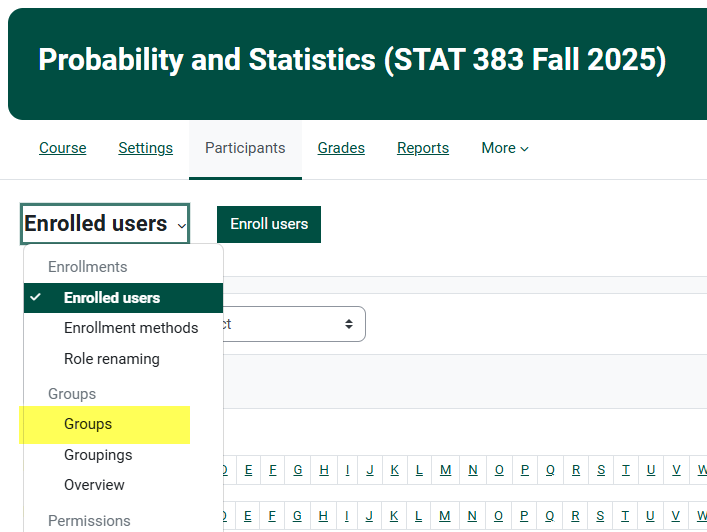Select the highlighted Groups menu item

click(88, 424)
